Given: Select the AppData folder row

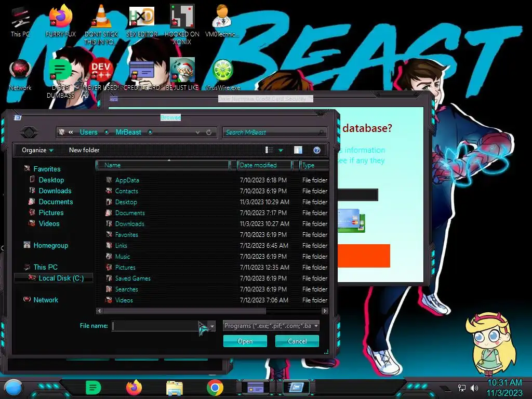Looking at the screenshot, I should pos(212,180).
